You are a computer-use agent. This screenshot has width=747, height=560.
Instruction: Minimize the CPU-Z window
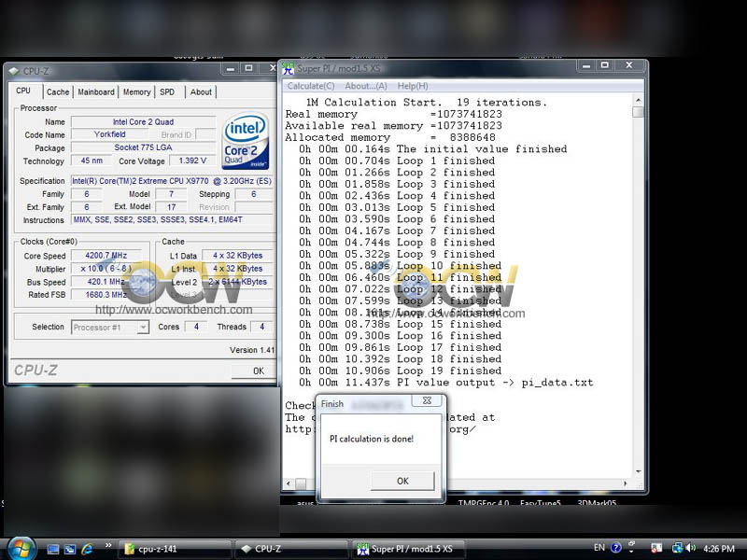(x=231, y=68)
